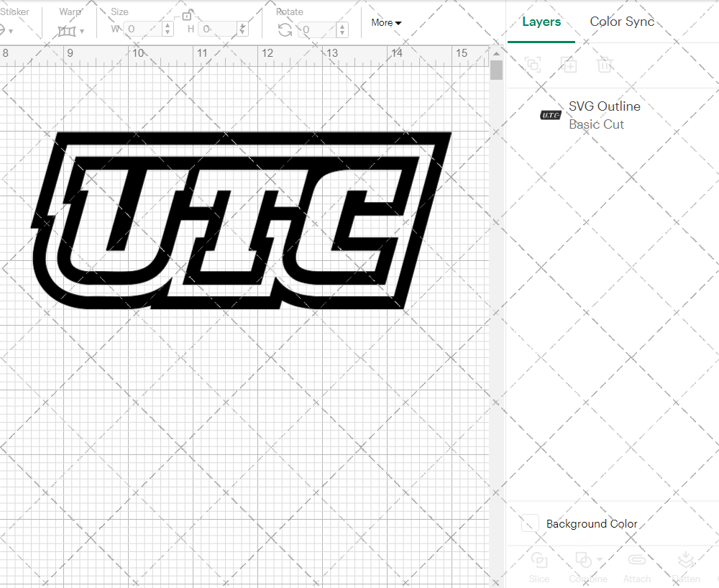Open the Background Color swatch

tap(529, 523)
